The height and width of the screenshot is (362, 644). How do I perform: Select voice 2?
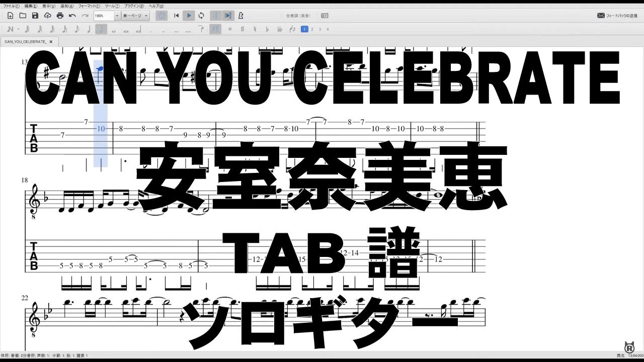pos(312,29)
